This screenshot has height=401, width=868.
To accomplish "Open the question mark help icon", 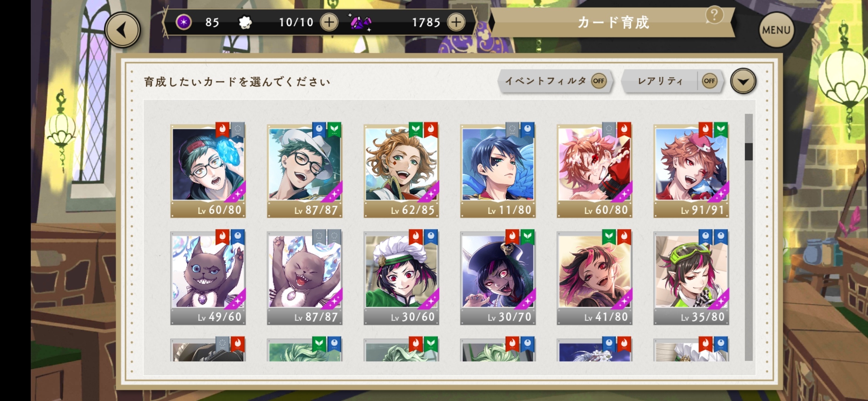I will point(714,15).
